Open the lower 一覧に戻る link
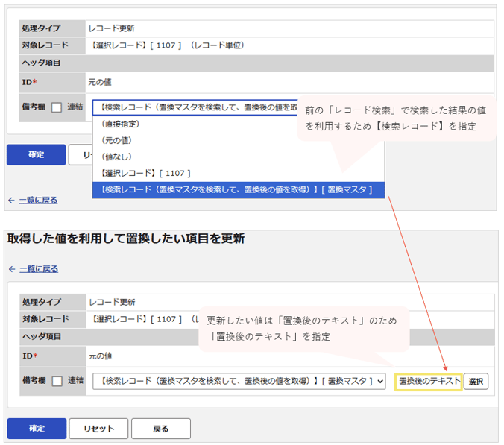This screenshot has width=504, height=445. 39,269
